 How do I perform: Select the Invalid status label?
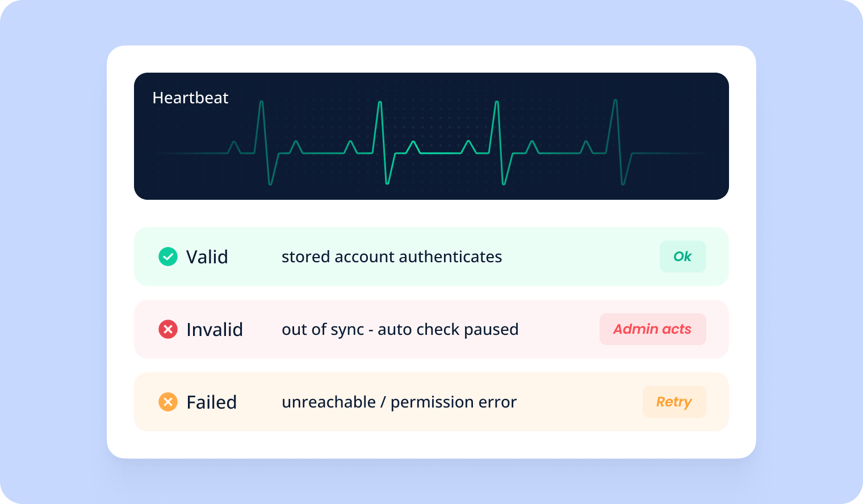click(x=215, y=330)
